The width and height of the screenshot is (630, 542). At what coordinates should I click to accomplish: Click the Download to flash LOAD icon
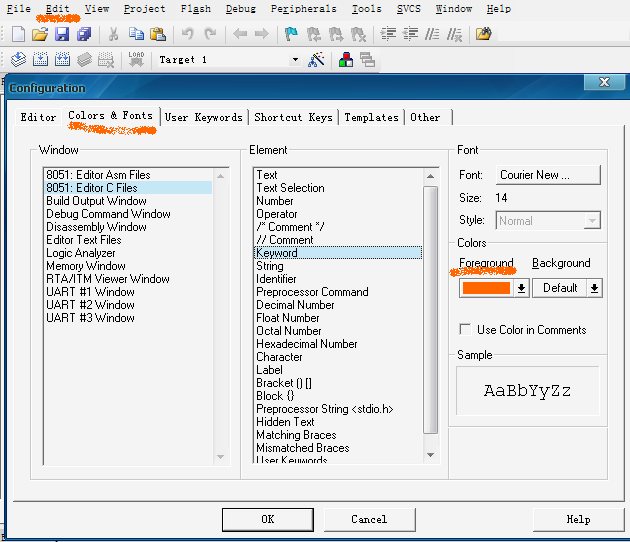(x=136, y=60)
